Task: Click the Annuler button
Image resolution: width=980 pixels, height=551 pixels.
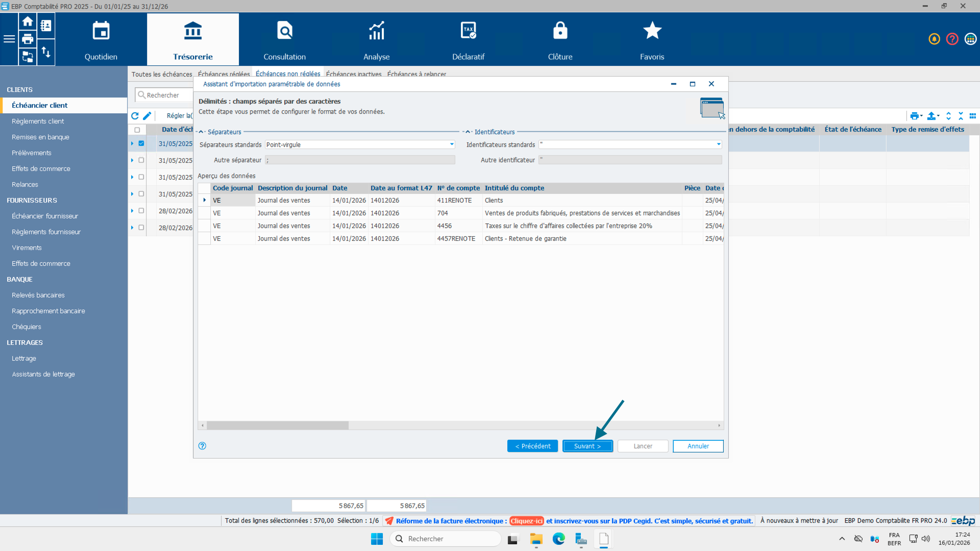Action: [698, 446]
